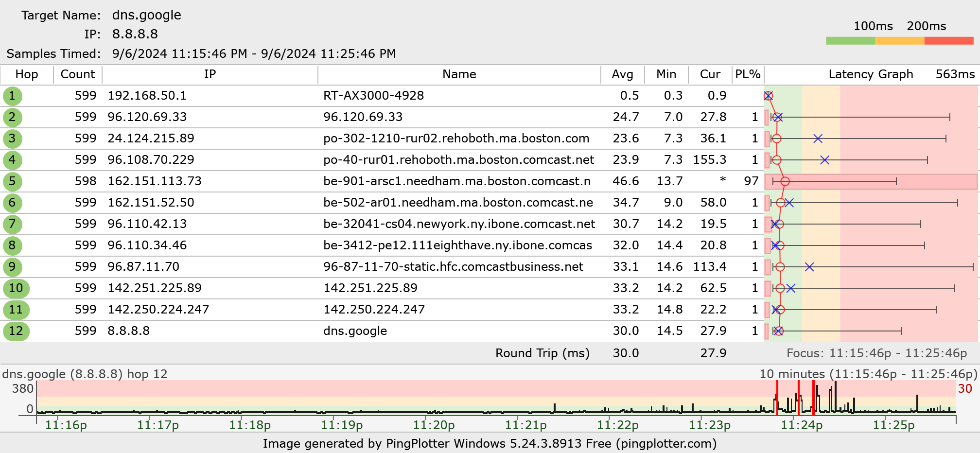Click the dns.google name in hop 12
Screen dimensions: 980x453
[355, 331]
